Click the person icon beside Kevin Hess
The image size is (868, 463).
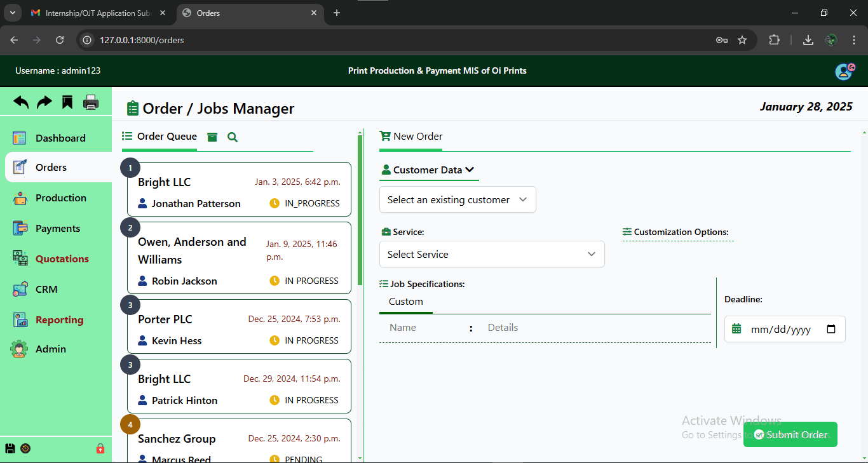(x=142, y=340)
